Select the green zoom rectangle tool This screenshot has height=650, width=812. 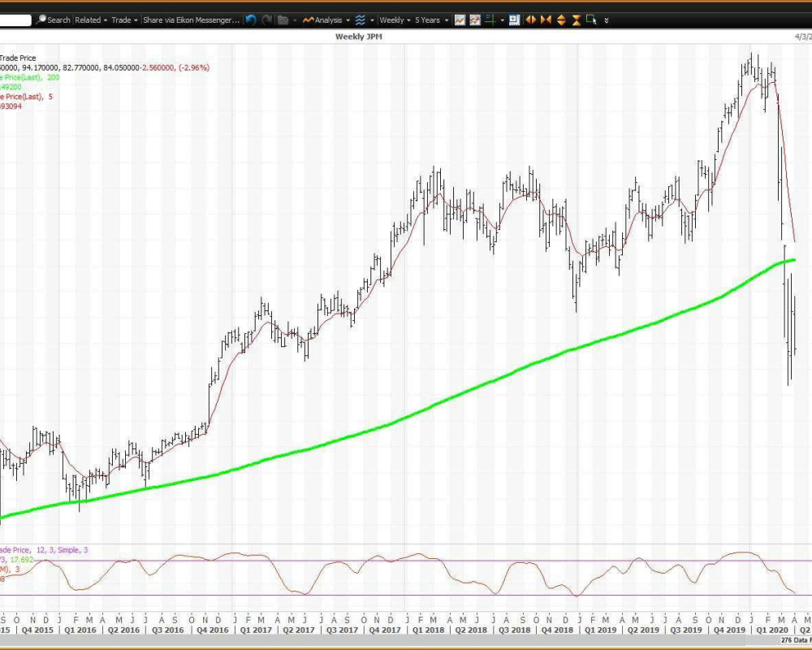[591, 19]
